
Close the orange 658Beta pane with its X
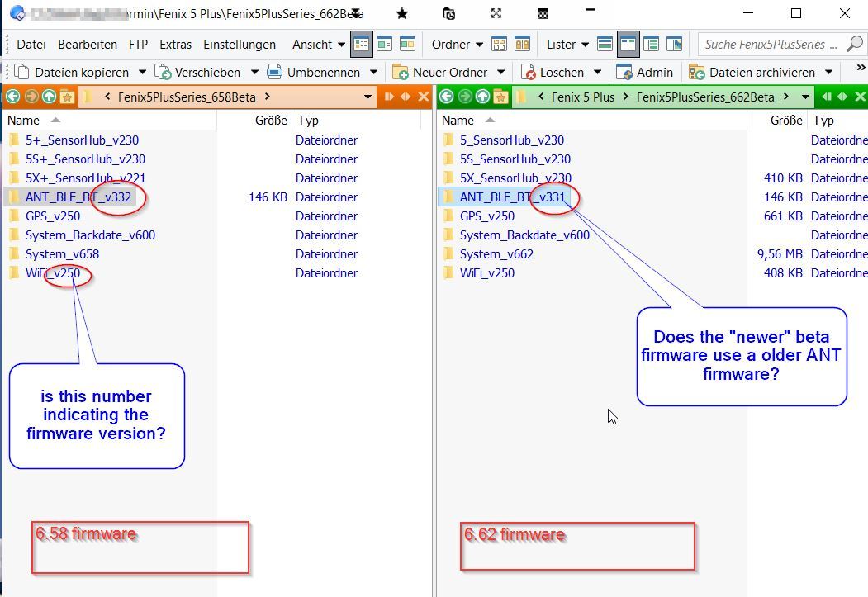[424, 97]
